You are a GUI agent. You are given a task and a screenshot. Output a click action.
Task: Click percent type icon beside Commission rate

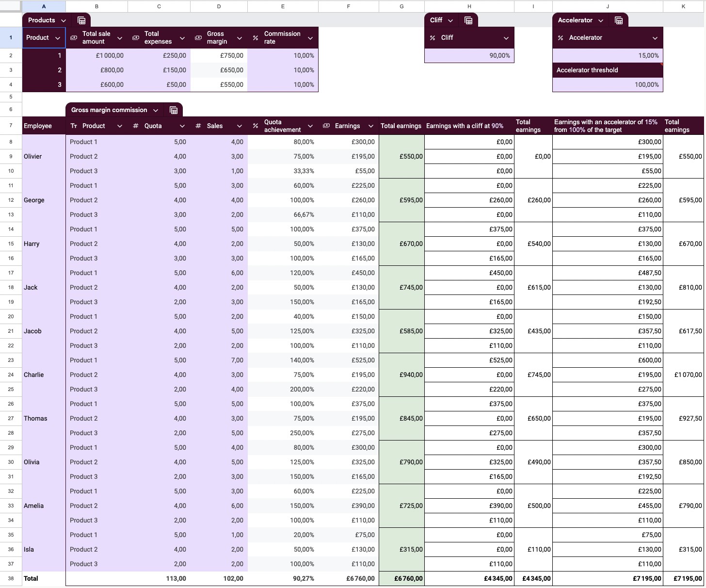point(256,38)
